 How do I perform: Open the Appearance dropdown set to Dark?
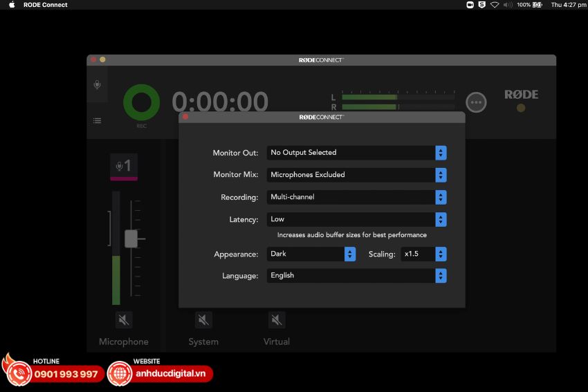tap(311, 254)
